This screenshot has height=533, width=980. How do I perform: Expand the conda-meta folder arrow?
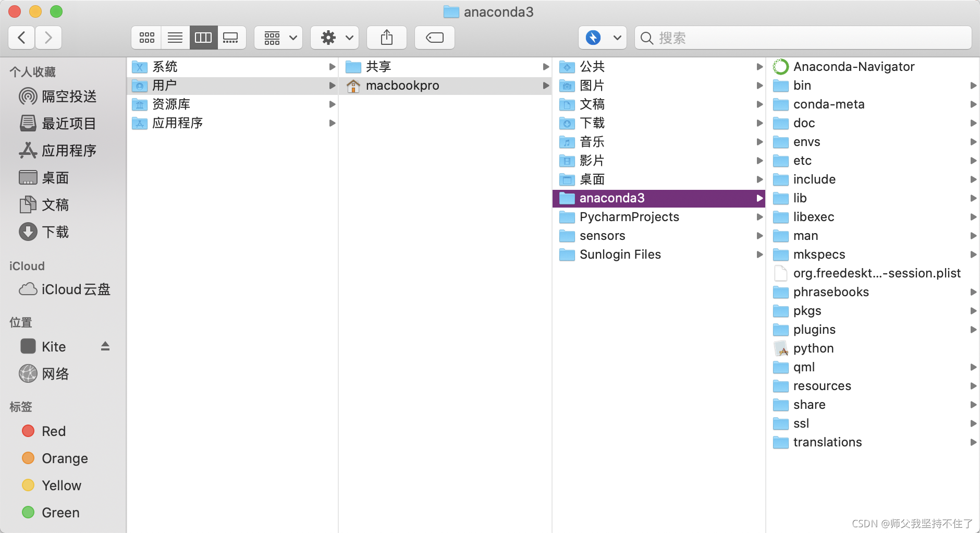click(x=973, y=104)
